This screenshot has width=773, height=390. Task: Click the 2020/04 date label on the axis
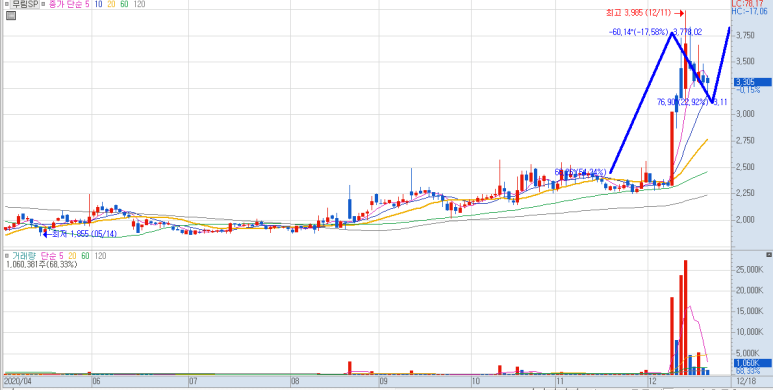[x=18, y=381]
